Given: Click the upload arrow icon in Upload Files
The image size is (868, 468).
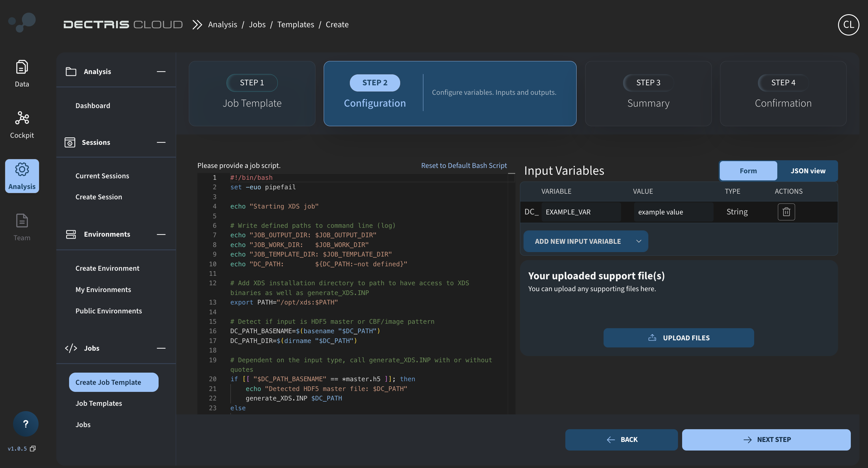Looking at the screenshot, I should [652, 338].
